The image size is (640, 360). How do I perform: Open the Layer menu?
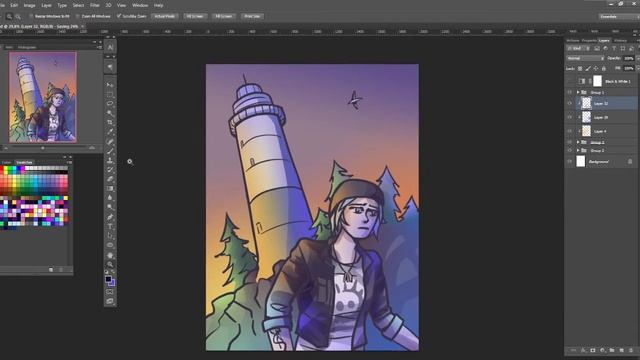pyautogui.click(x=46, y=5)
